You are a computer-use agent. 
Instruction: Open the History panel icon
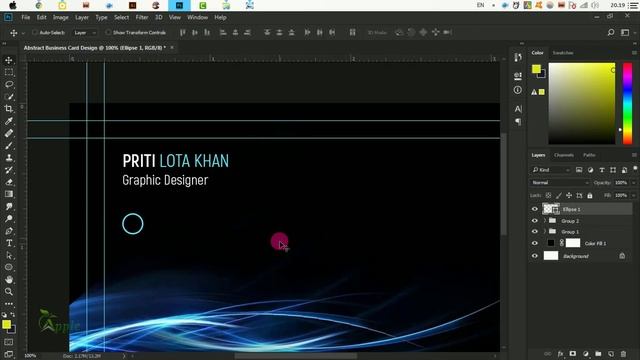pos(518,58)
